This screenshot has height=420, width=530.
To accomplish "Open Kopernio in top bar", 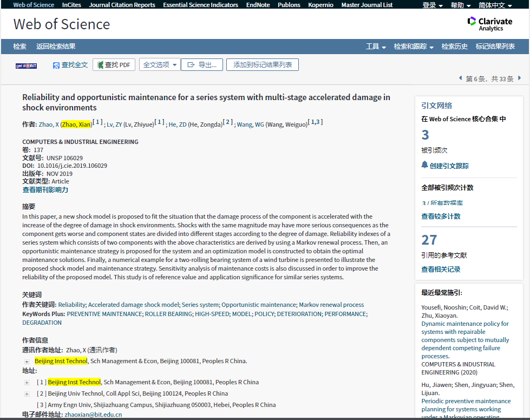I will [321, 5].
